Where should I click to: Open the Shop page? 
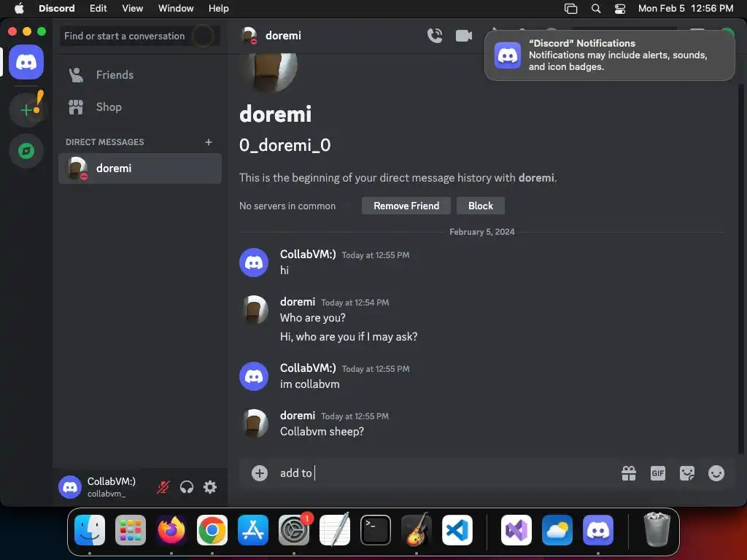click(140, 107)
